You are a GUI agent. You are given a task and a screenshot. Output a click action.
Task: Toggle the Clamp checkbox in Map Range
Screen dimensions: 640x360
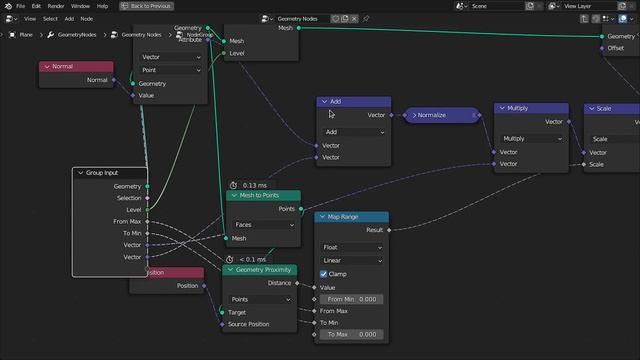pyautogui.click(x=324, y=274)
